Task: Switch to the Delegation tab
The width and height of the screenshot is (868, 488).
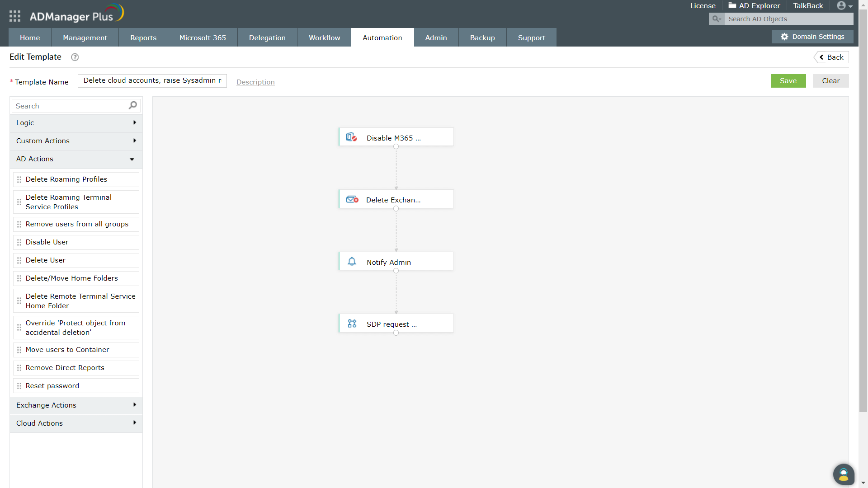Action: point(267,38)
